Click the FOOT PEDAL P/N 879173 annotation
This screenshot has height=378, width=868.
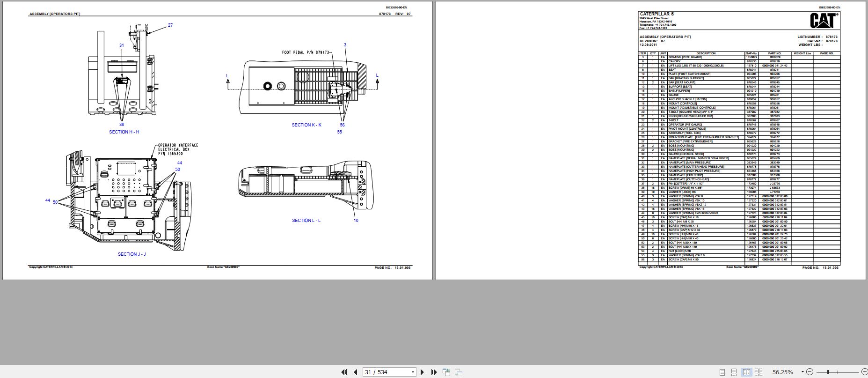tap(306, 52)
